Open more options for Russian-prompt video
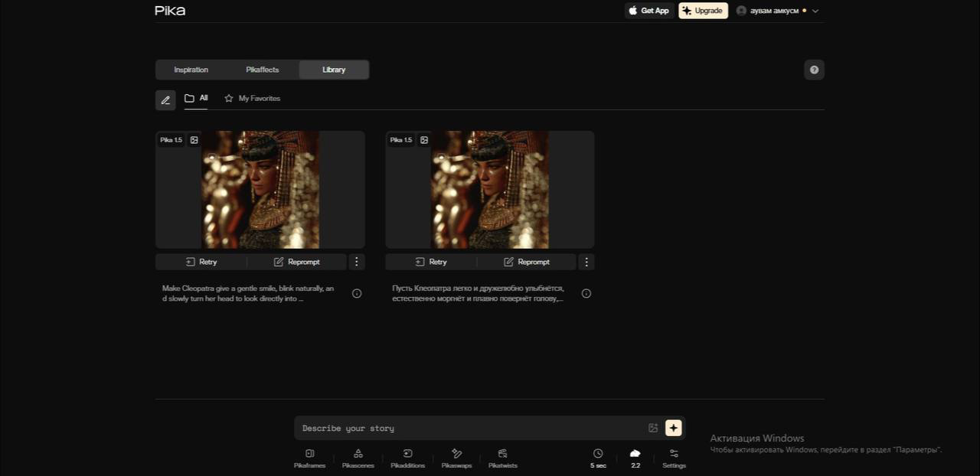 (586, 262)
